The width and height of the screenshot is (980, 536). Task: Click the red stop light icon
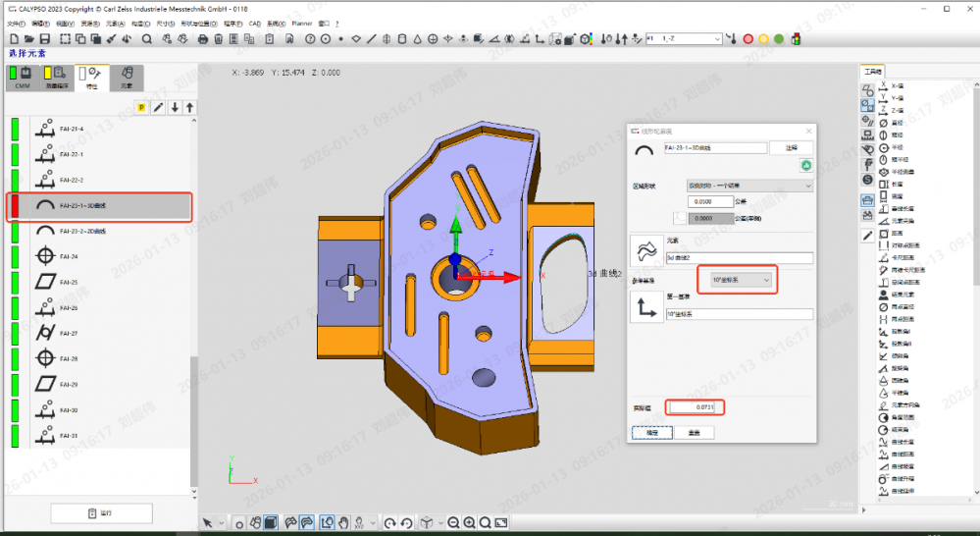tap(748, 39)
